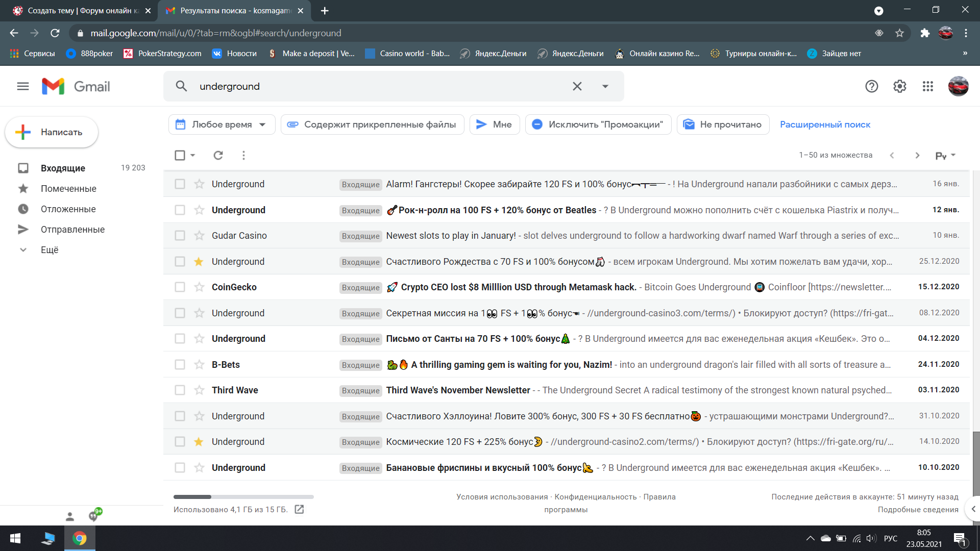This screenshot has height=551, width=980.
Task: Unstar the Счастливого Рождества email
Action: [199, 261]
